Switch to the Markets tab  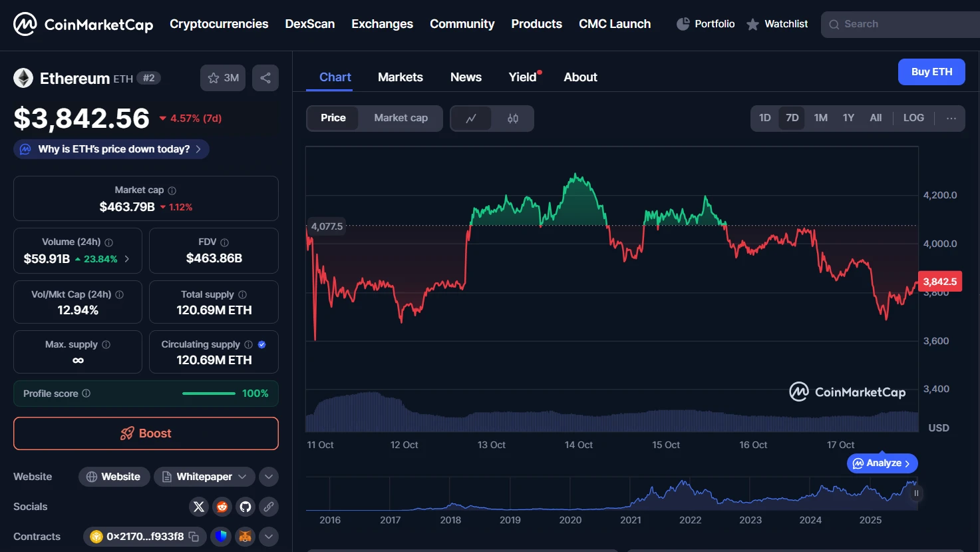(400, 77)
